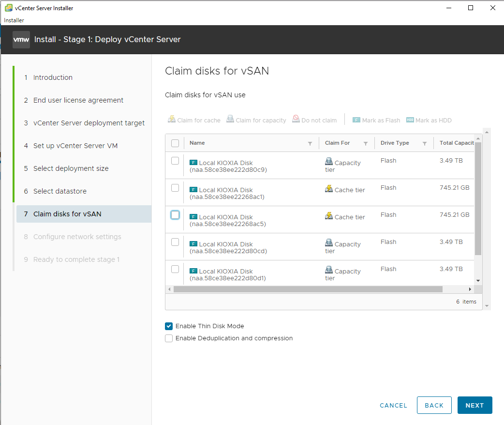Select all disks with the header checkbox
The image size is (504, 425).
click(175, 143)
